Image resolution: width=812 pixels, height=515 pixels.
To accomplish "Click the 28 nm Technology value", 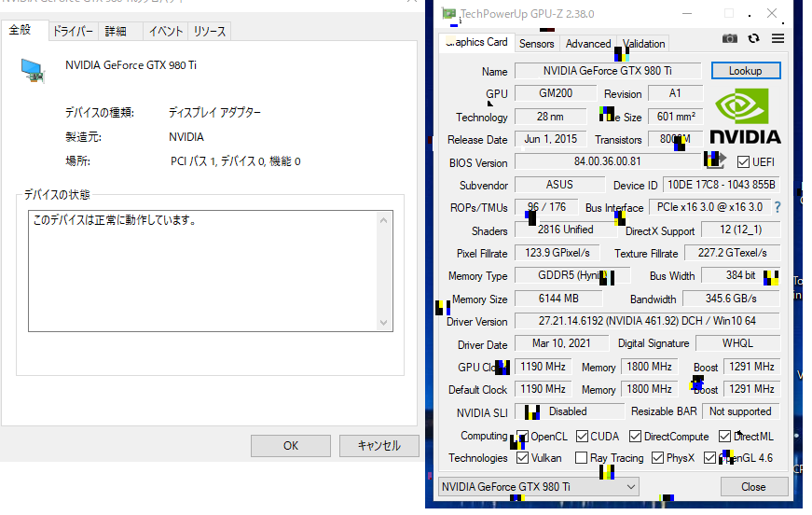I will click(550, 117).
